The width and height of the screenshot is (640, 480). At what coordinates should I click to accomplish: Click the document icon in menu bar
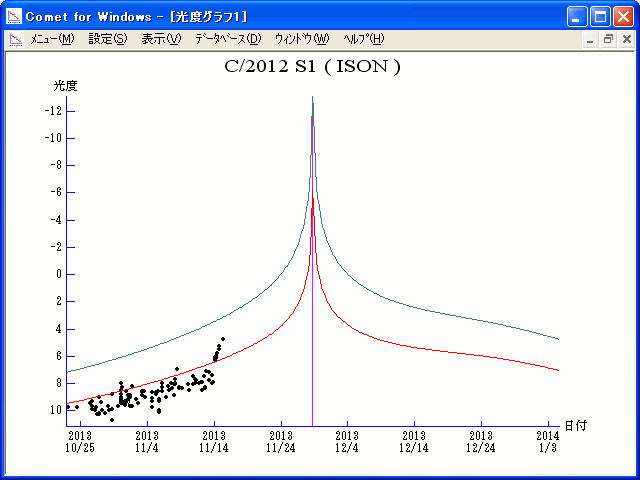pos(16,40)
